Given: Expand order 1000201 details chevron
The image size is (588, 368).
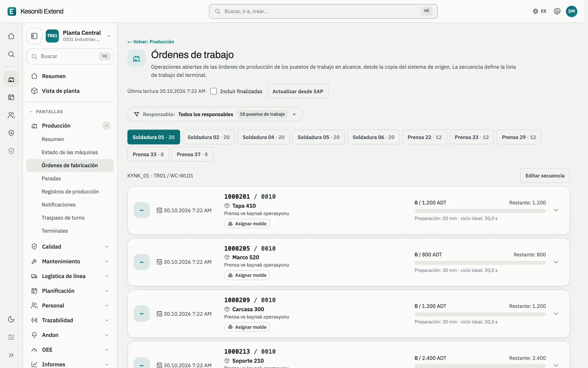Looking at the screenshot, I should 556,210.
